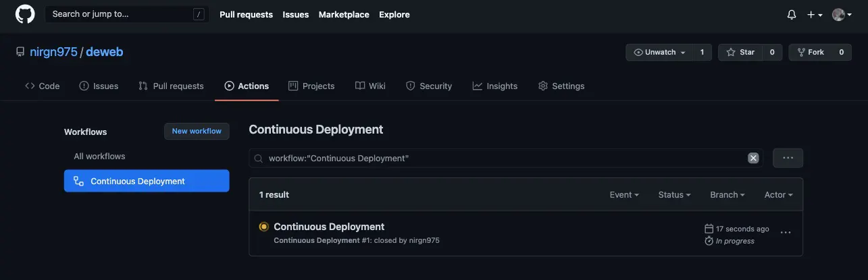Go to Marketplace in the header
Viewport: 868px width, 280px height.
pyautogui.click(x=344, y=14)
